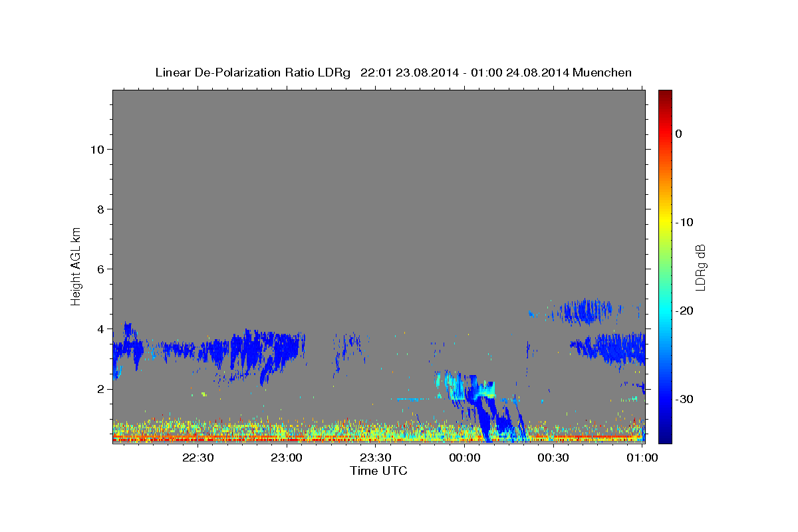Image resolution: width=798 pixels, height=532 pixels.
Task: Click the '23:00' time tick label
Action: coord(287,458)
